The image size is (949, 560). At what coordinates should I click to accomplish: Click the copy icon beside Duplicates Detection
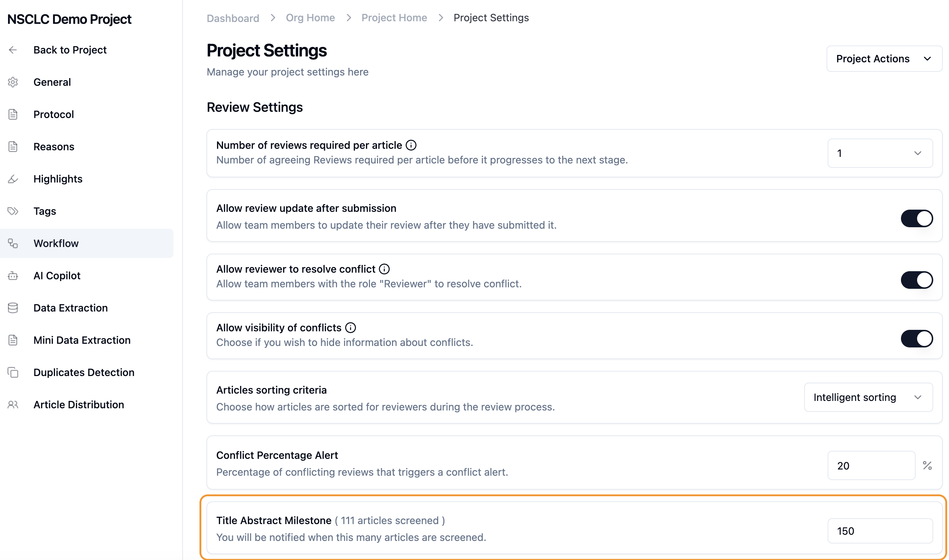pos(13,372)
